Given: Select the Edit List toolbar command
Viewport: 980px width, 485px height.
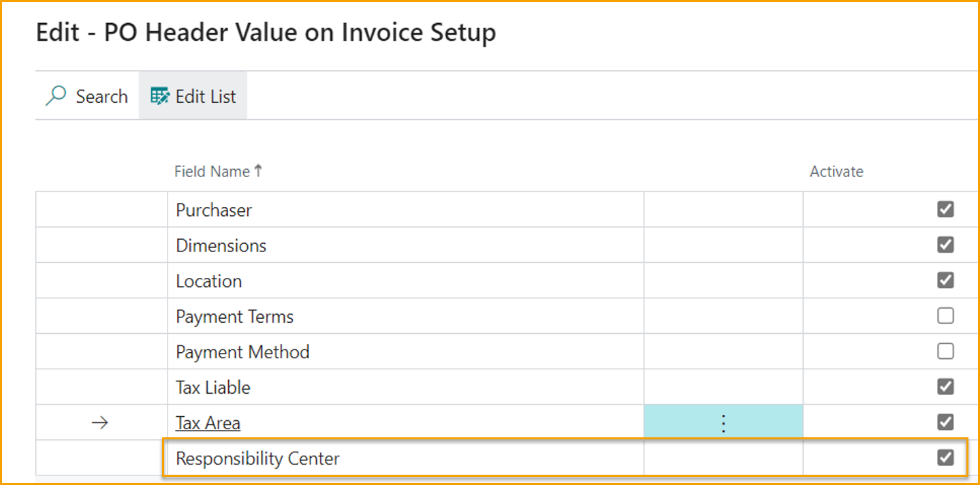Looking at the screenshot, I should [204, 95].
